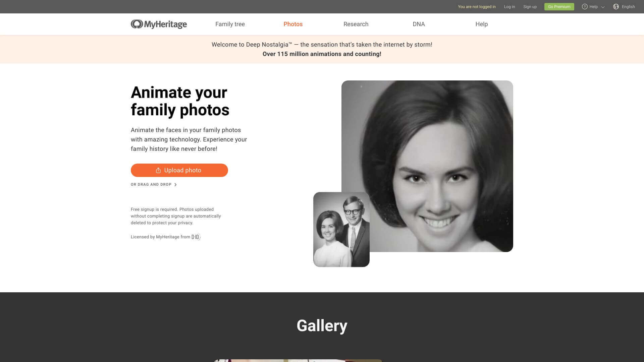Expand the OR DRAG AND DROP option

[151, 184]
